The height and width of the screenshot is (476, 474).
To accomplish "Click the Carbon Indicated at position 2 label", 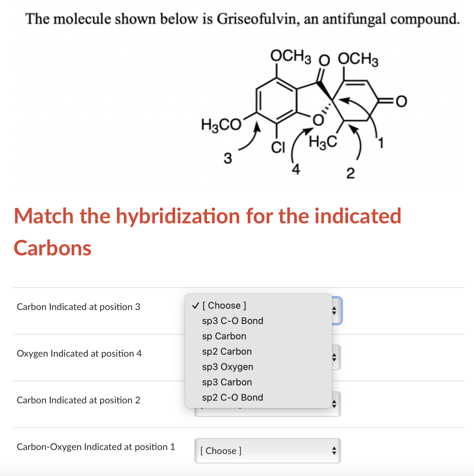I will [79, 400].
